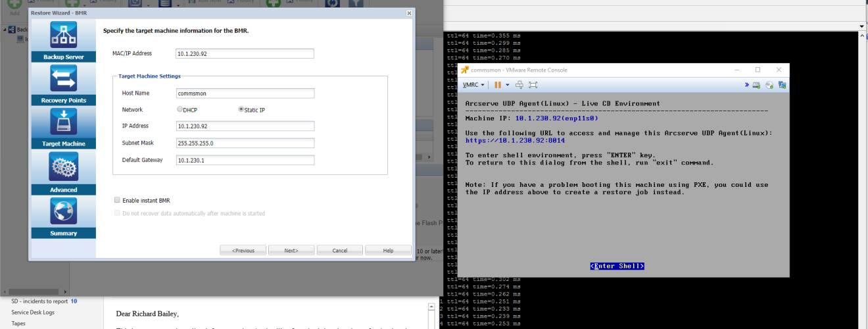Close the VMware Remote Console window
The height and width of the screenshot is (329, 868).
tap(779, 70)
